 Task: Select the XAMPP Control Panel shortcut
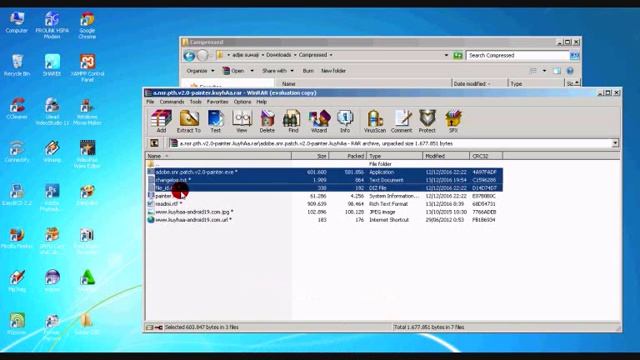87,68
